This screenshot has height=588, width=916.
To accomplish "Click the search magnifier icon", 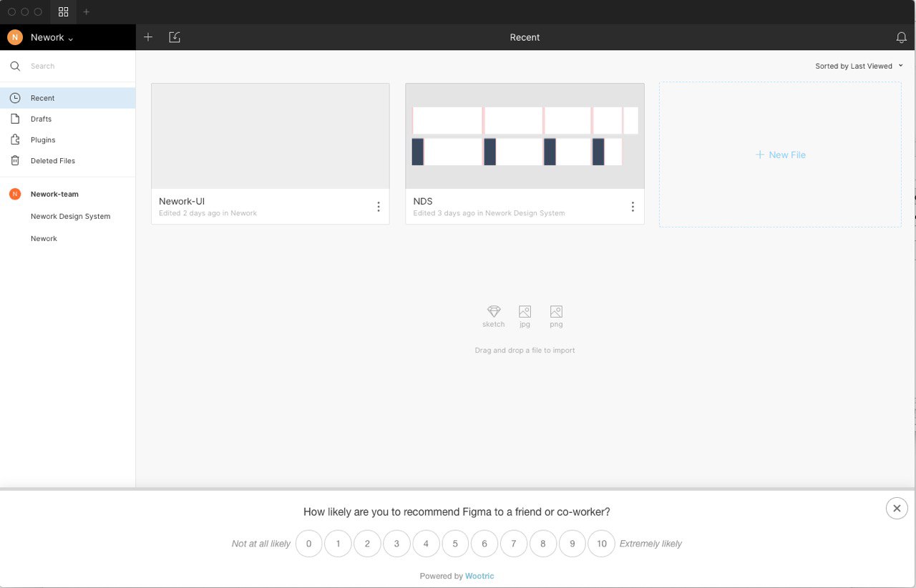I will (x=15, y=66).
